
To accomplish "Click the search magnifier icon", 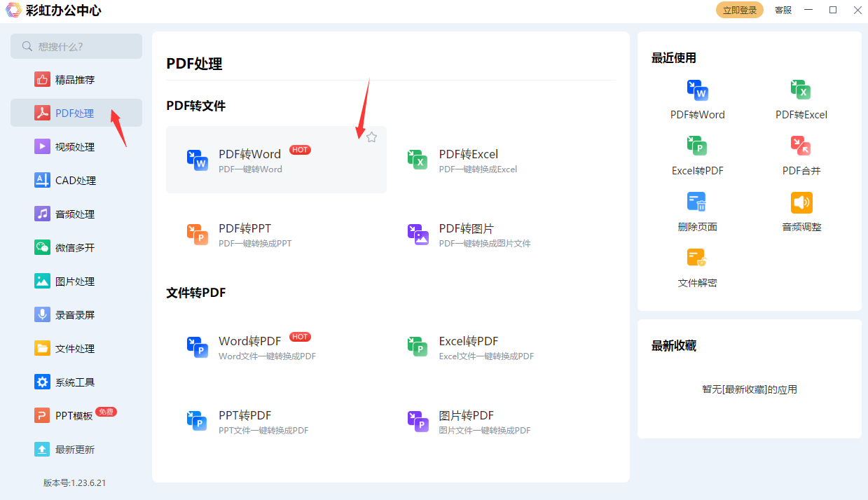I will coord(27,46).
